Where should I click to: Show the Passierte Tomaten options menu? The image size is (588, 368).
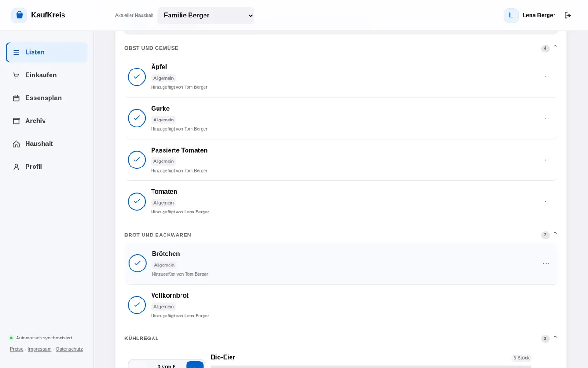point(546,160)
